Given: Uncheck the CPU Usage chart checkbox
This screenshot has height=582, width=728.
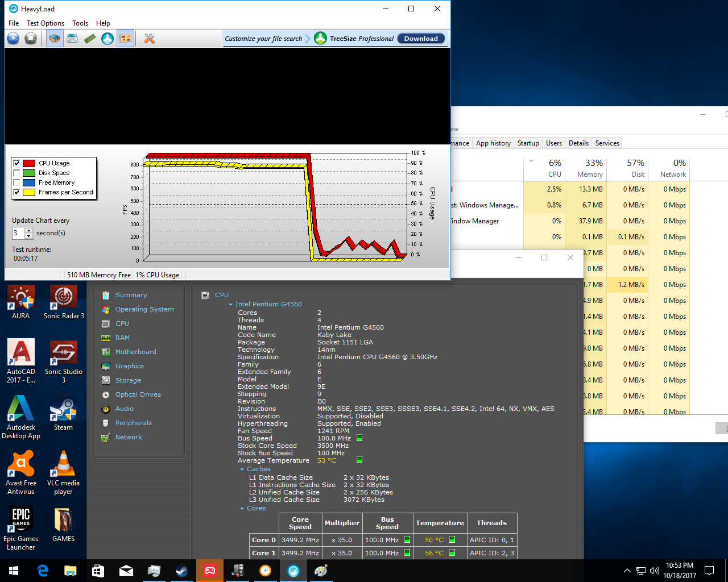Looking at the screenshot, I should 16,163.
